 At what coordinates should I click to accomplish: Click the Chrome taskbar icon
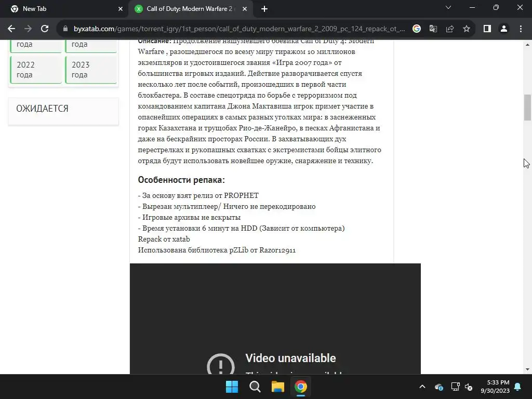point(301,387)
